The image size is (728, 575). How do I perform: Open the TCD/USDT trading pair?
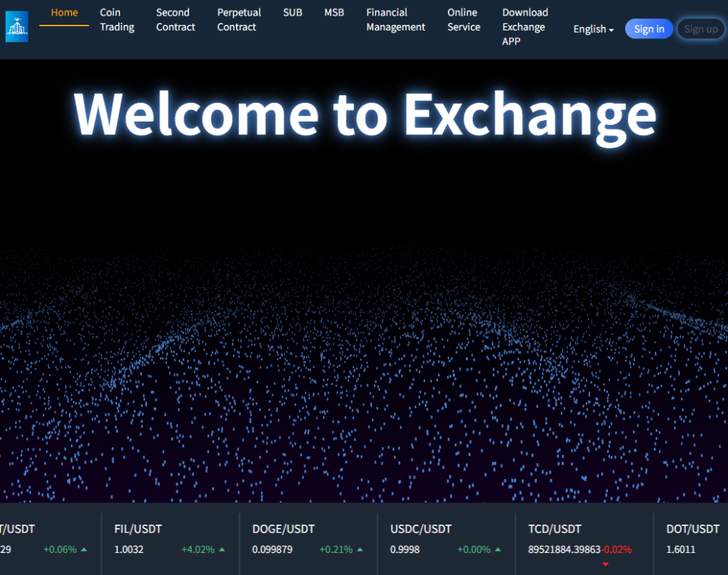583,539
